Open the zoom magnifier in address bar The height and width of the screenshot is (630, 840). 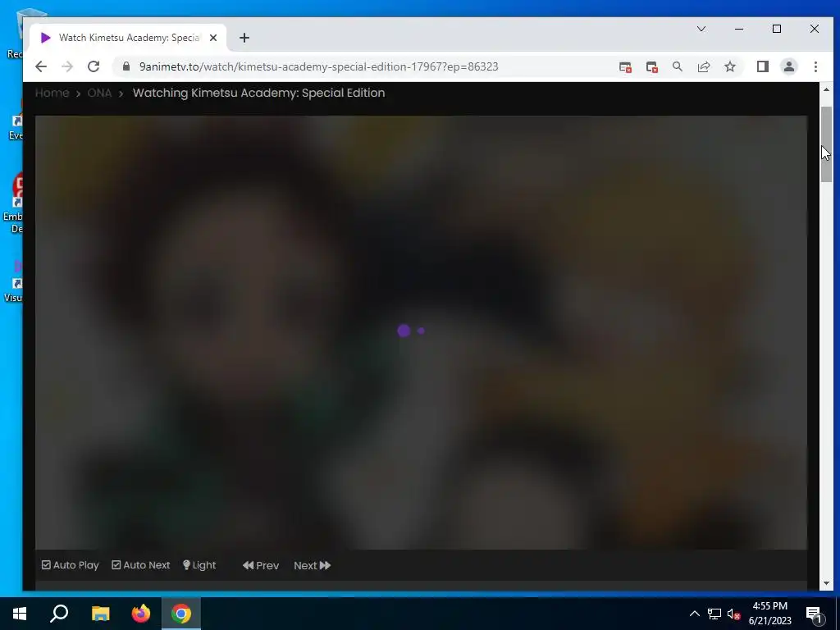[x=677, y=66]
